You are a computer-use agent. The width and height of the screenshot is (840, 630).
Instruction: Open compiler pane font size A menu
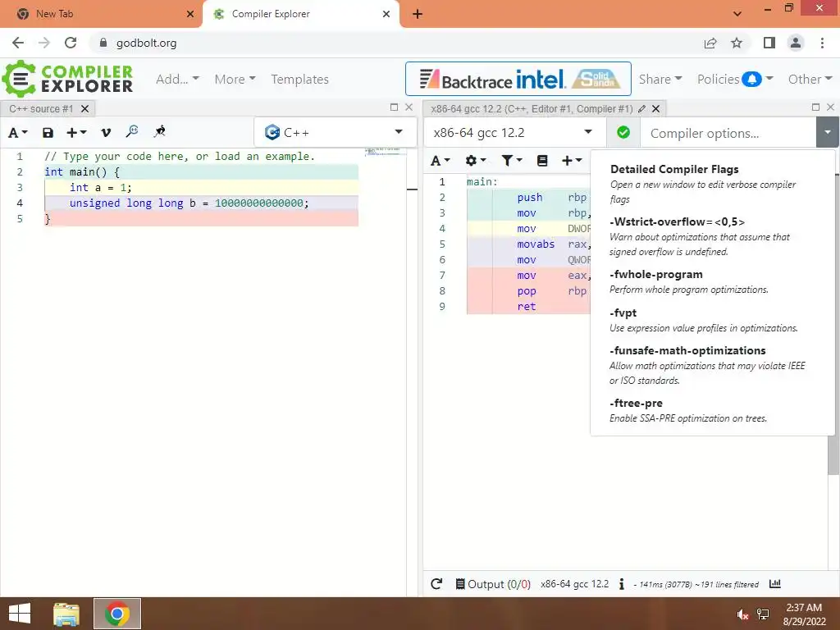click(441, 160)
